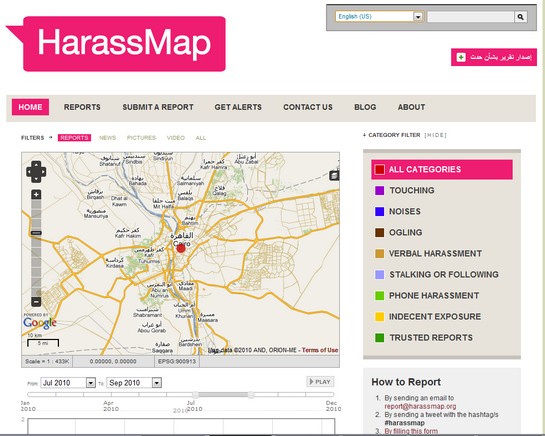Image resolution: width=545 pixels, height=436 pixels.
Task: Open the map layer switcher icon
Action: click(x=334, y=176)
